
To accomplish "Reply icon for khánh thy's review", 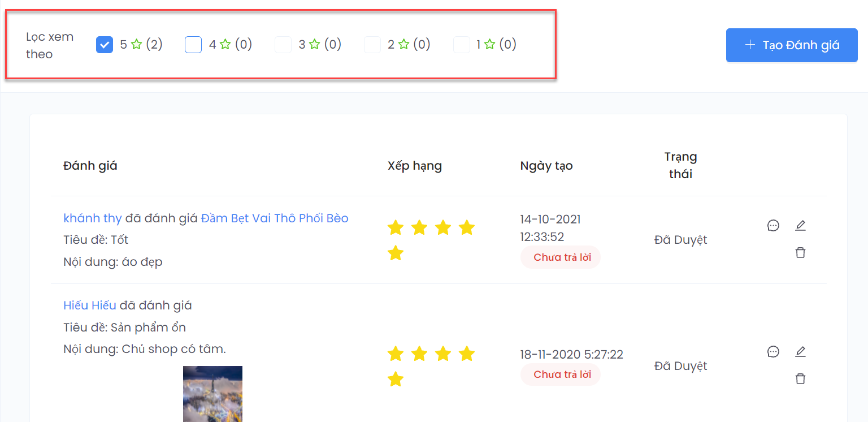I will pos(773,226).
